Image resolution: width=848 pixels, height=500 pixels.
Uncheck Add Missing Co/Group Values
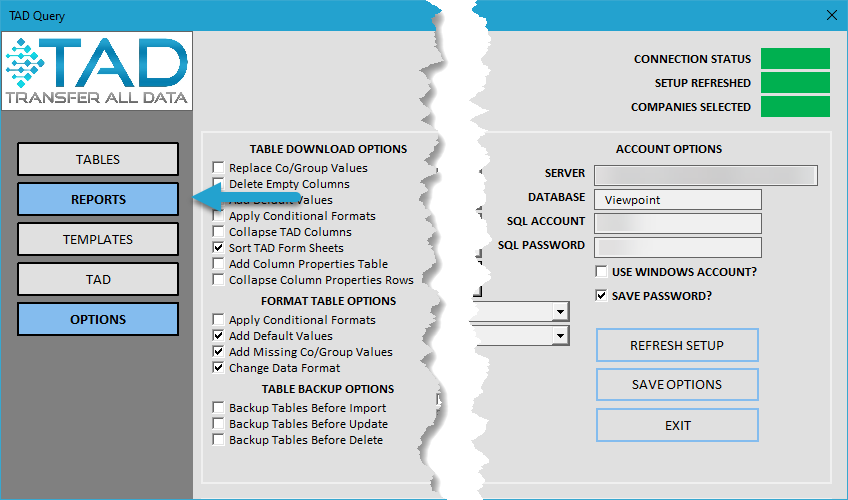point(218,352)
